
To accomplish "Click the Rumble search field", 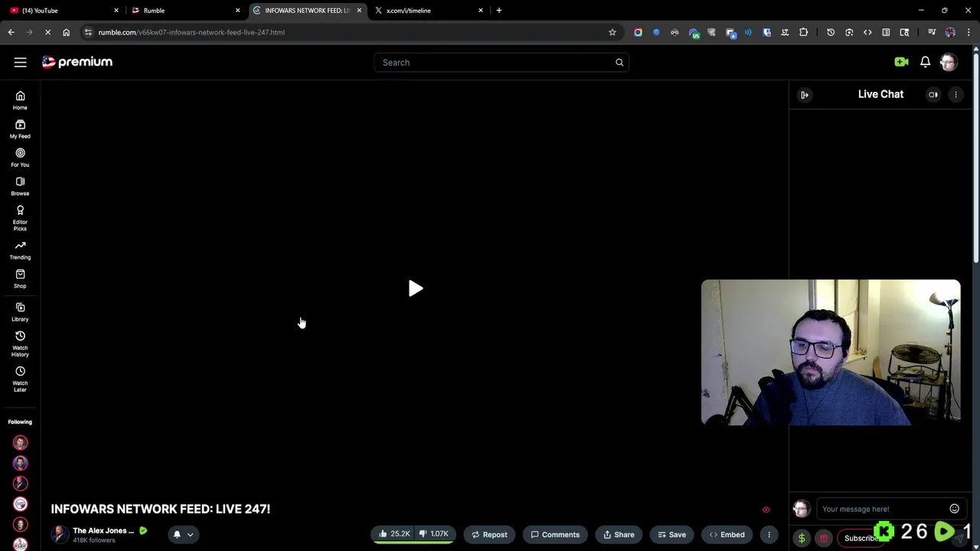I will [501, 62].
